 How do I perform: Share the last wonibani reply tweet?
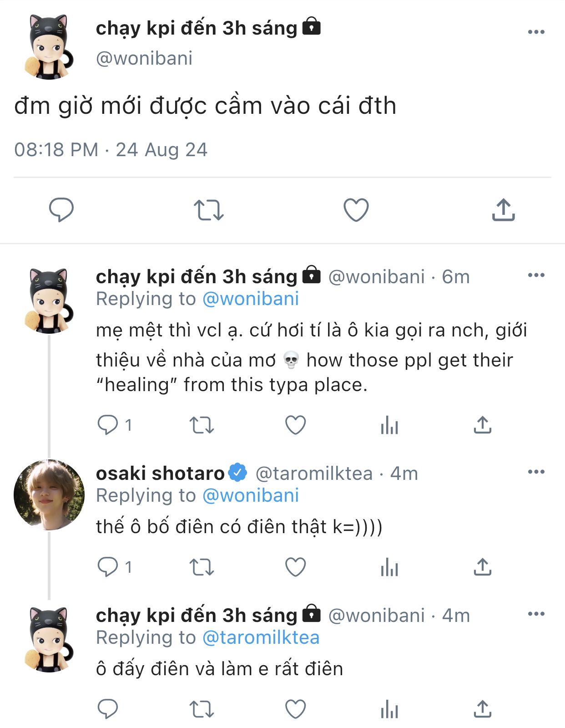(x=482, y=709)
